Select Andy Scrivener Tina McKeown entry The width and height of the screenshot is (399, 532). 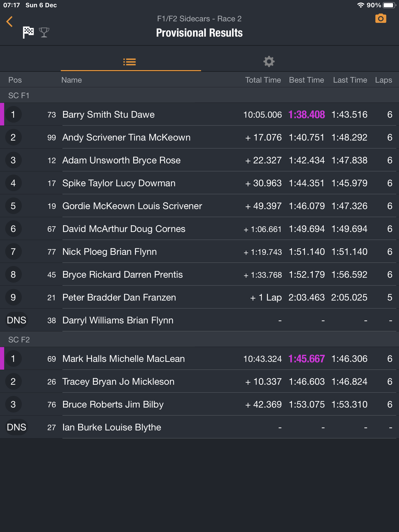126,137
